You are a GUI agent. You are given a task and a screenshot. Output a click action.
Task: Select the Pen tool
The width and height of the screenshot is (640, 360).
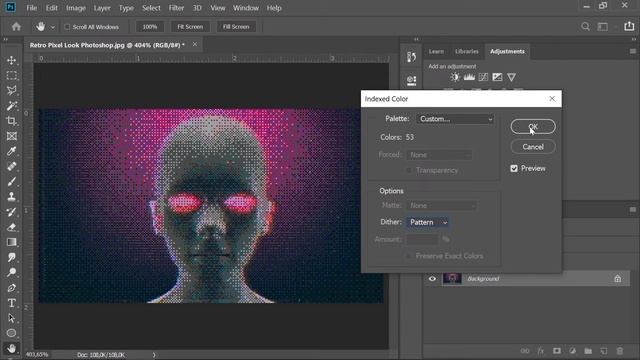click(x=11, y=288)
